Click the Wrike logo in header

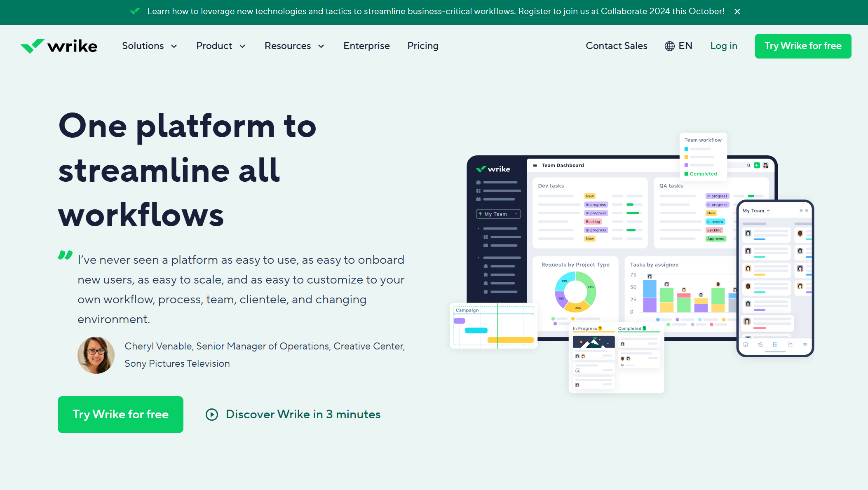pos(59,46)
